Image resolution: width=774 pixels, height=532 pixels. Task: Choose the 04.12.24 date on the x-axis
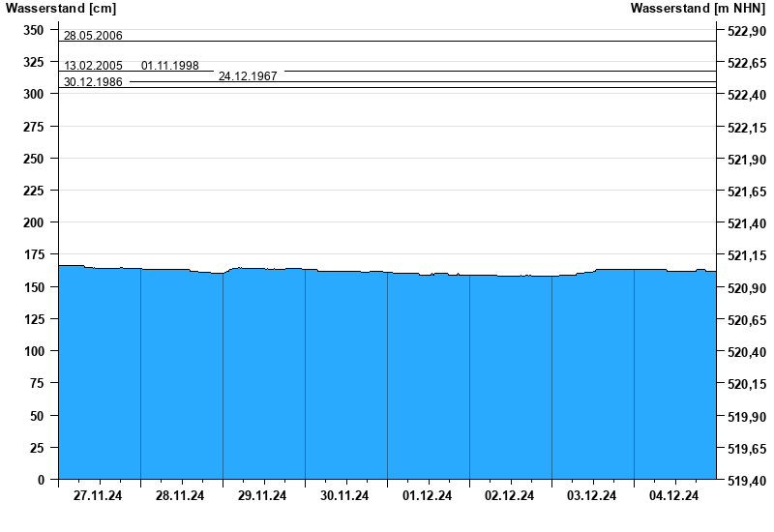click(674, 496)
